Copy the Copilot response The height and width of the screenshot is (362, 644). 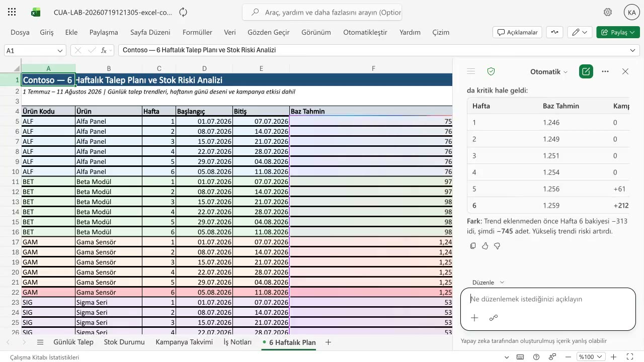pyautogui.click(x=473, y=246)
